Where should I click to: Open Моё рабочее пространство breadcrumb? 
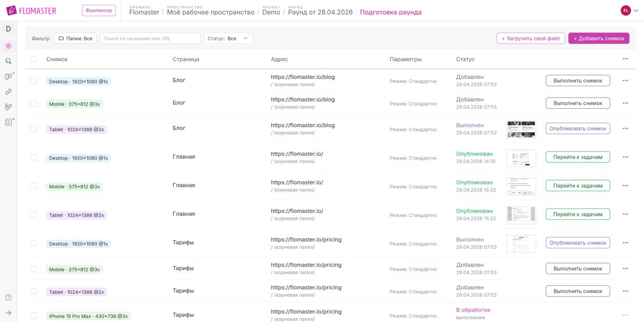pos(211,12)
